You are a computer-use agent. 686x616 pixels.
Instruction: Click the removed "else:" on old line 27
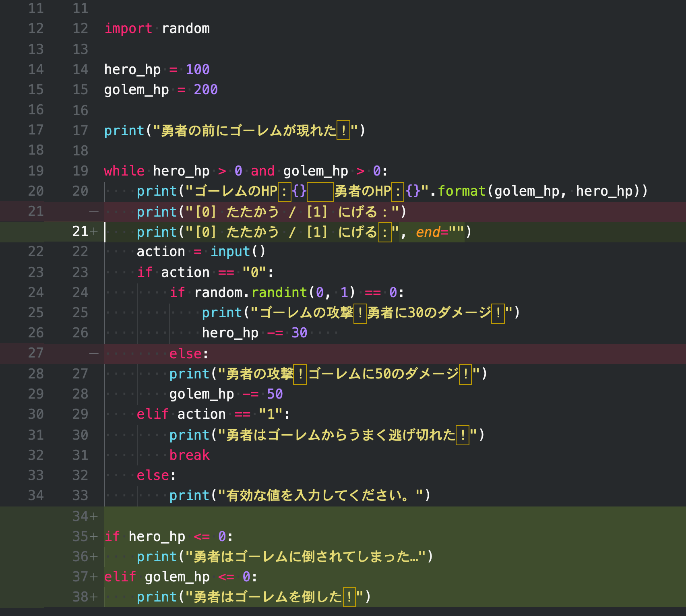(189, 353)
